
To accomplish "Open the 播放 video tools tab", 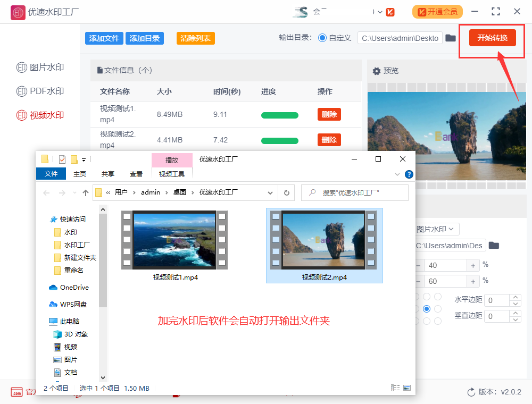I will [172, 159].
